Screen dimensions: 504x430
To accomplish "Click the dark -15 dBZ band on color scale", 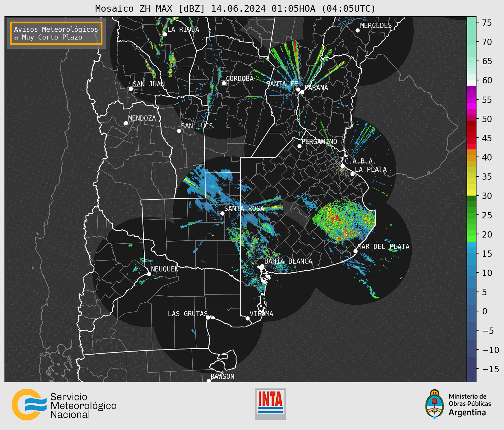I will (471, 369).
